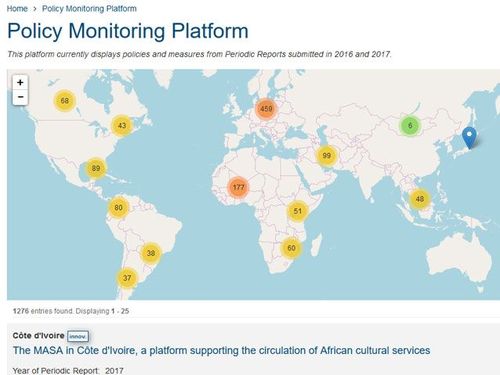500x375 pixels.
Task: Open the MASA in Côte d'Ivoire entry
Action: 221,350
